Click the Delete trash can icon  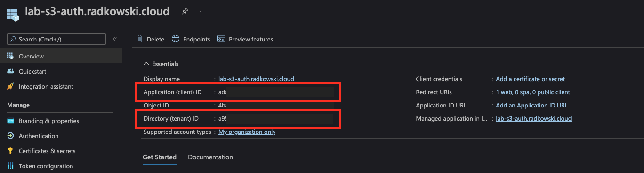[x=139, y=39]
